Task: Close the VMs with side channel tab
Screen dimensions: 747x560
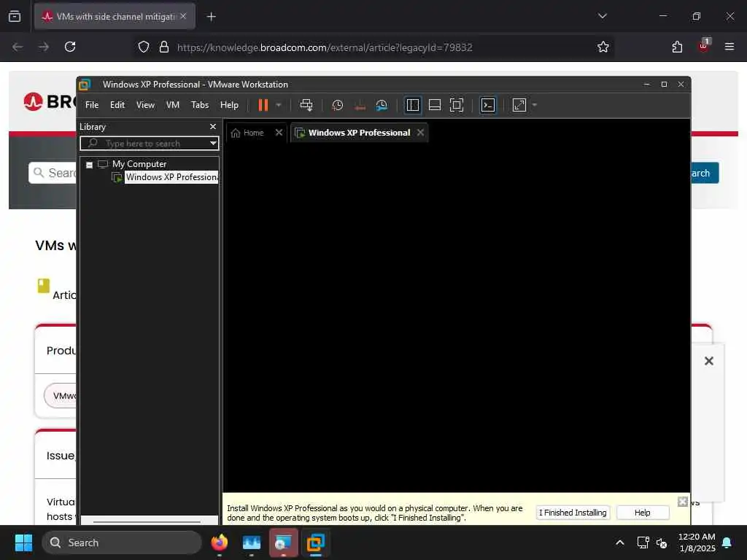Action: click(x=183, y=16)
